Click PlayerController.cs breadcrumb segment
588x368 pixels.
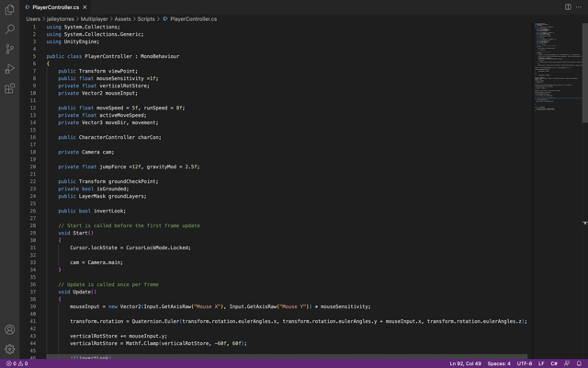tap(190, 18)
